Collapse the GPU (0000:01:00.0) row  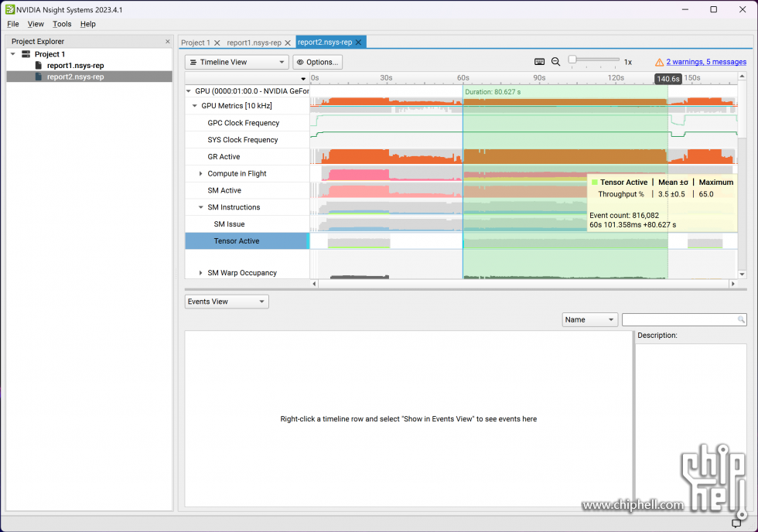coord(189,90)
